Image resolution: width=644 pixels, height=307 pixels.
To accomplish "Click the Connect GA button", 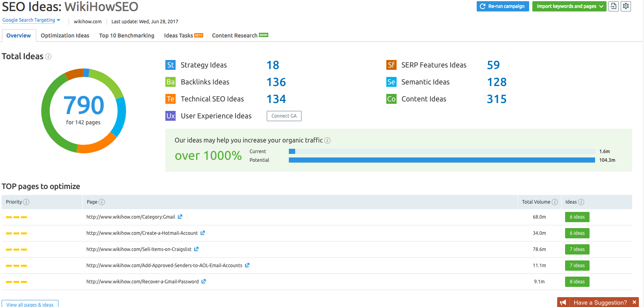I will click(x=284, y=116).
